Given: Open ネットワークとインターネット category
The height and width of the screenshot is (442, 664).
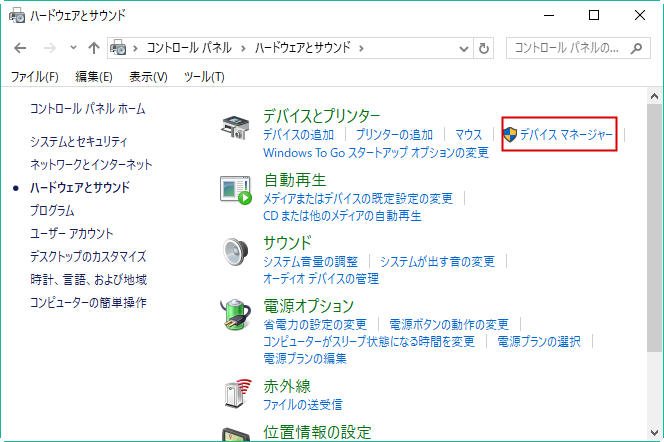Looking at the screenshot, I should coord(91,164).
